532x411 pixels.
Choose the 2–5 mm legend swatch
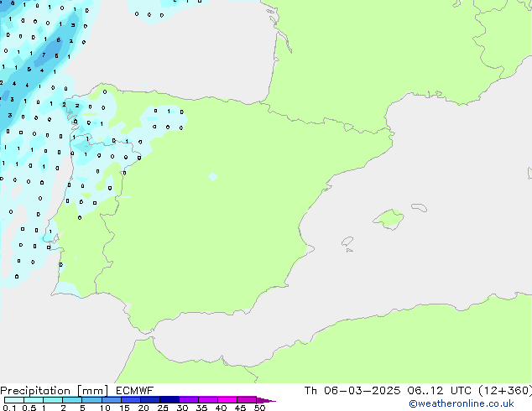click(72, 400)
